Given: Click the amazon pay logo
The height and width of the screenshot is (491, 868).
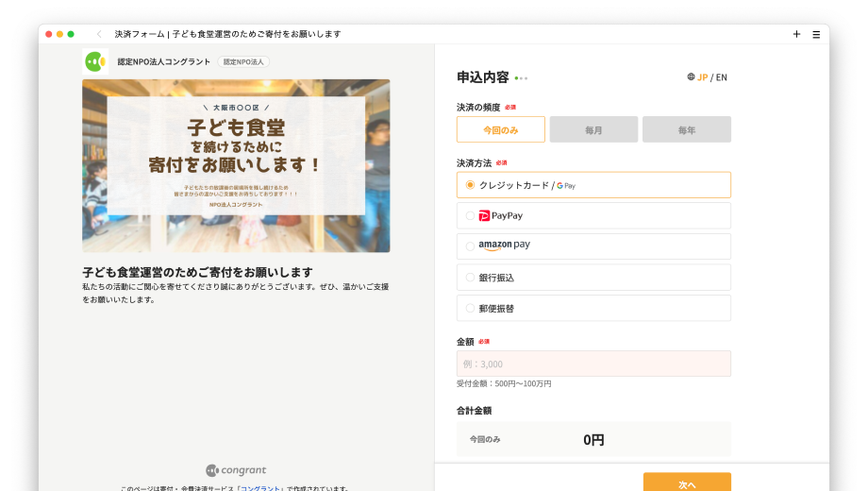Looking at the screenshot, I should [505, 245].
